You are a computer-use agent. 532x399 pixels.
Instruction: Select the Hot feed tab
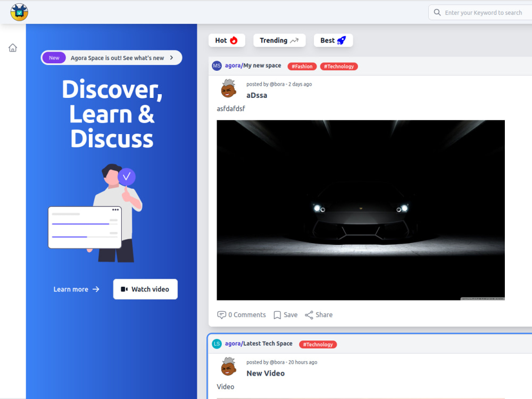(226, 40)
